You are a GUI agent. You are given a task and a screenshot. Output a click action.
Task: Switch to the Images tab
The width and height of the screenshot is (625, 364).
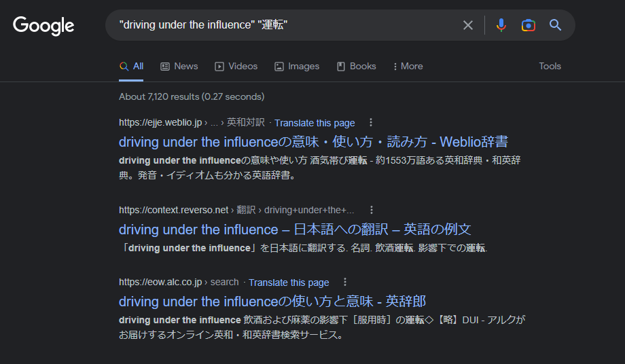click(297, 67)
